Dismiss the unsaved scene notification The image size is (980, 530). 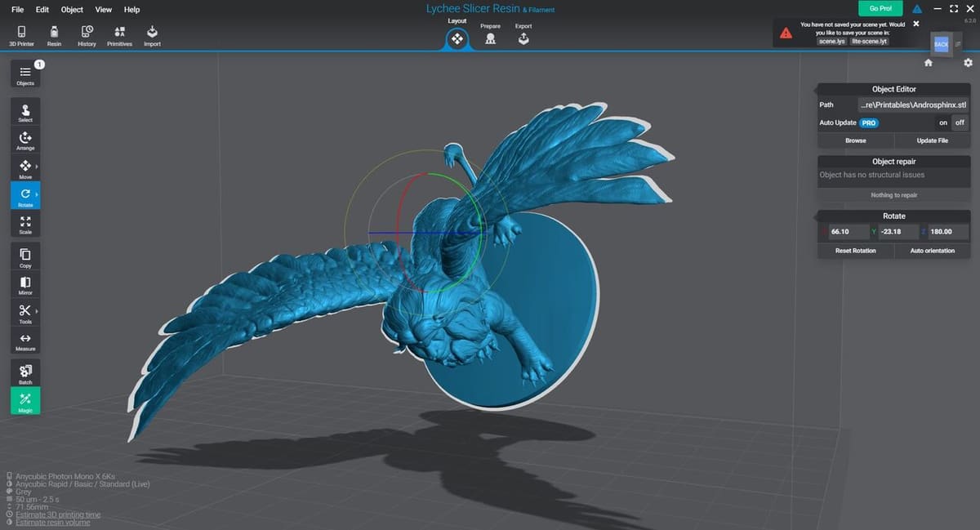[915, 24]
